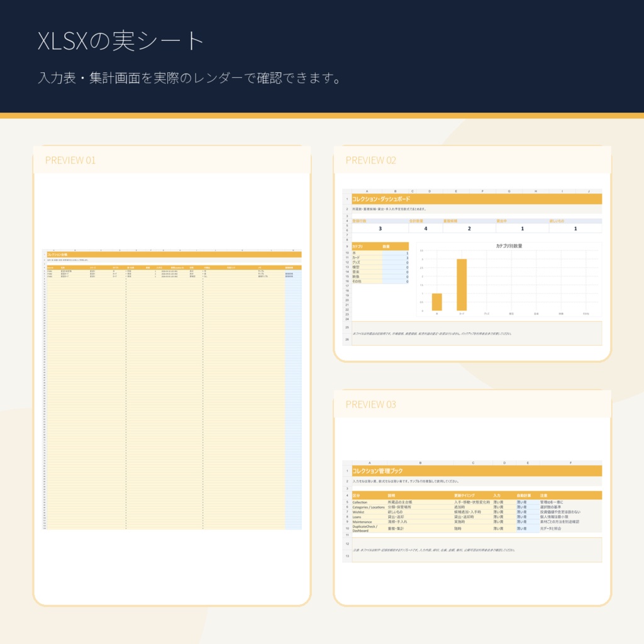Click the heading "XLSXの実シート"
644x644 pixels.
[121, 41]
